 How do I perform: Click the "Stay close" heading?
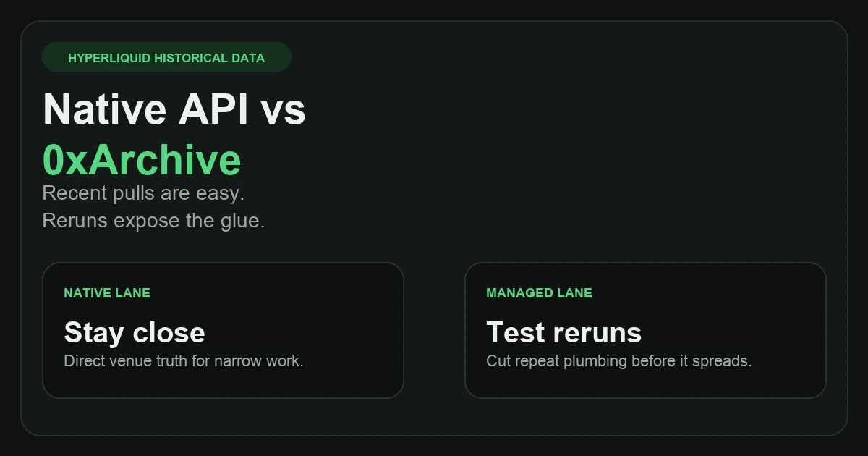135,333
